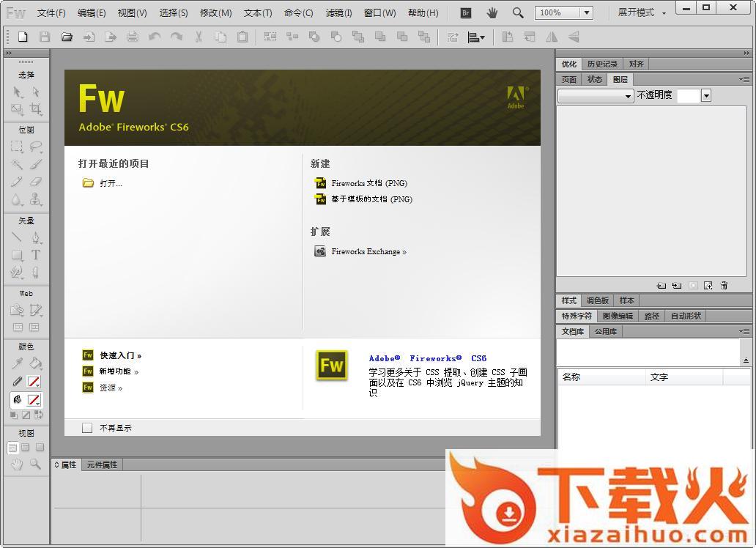Show slices and hotspots
This screenshot has width=756, height=548.
coord(34,327)
